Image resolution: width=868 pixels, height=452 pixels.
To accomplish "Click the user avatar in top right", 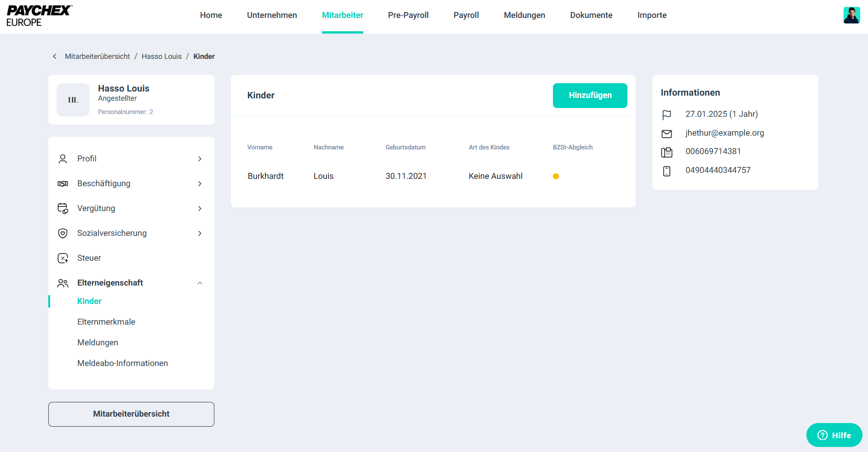I will [x=851, y=15].
